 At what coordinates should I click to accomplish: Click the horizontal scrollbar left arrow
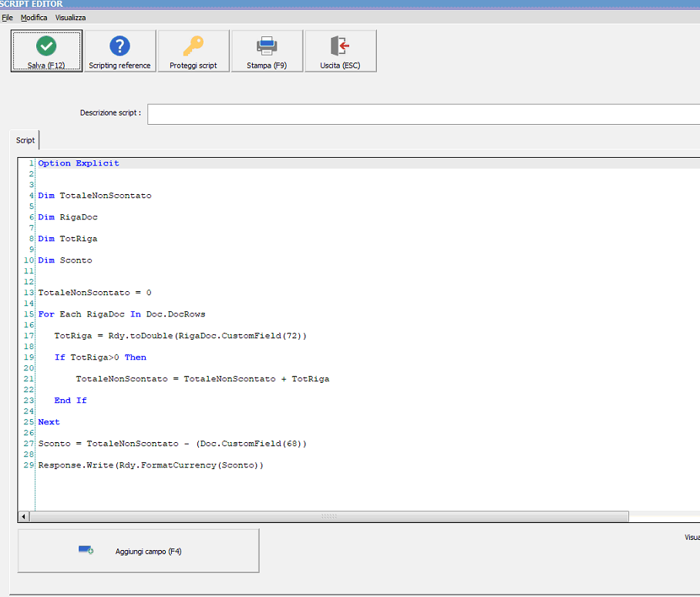click(24, 517)
